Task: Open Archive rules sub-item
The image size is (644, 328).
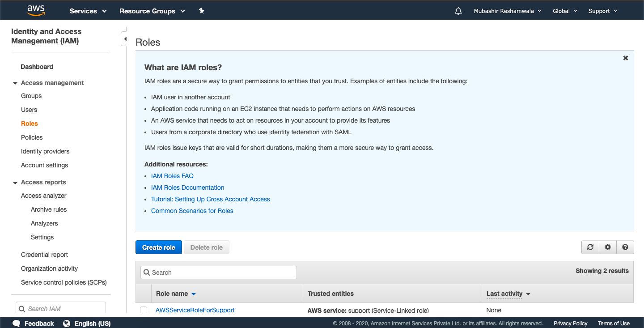Action: pos(49,209)
